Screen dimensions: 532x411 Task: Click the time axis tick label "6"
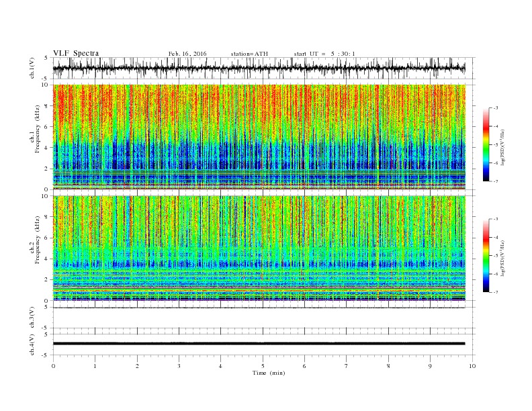click(x=304, y=366)
